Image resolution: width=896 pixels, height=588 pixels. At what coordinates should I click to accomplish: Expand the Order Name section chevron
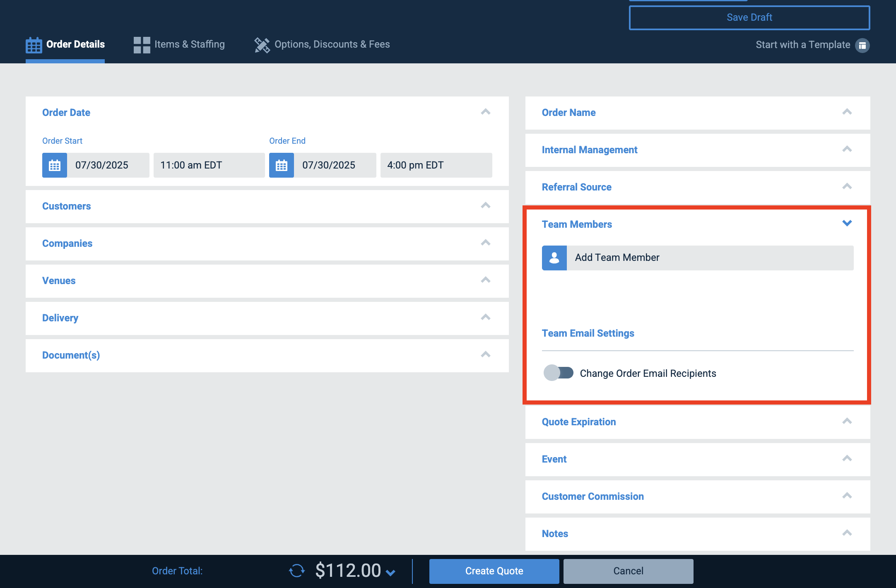[x=847, y=112]
